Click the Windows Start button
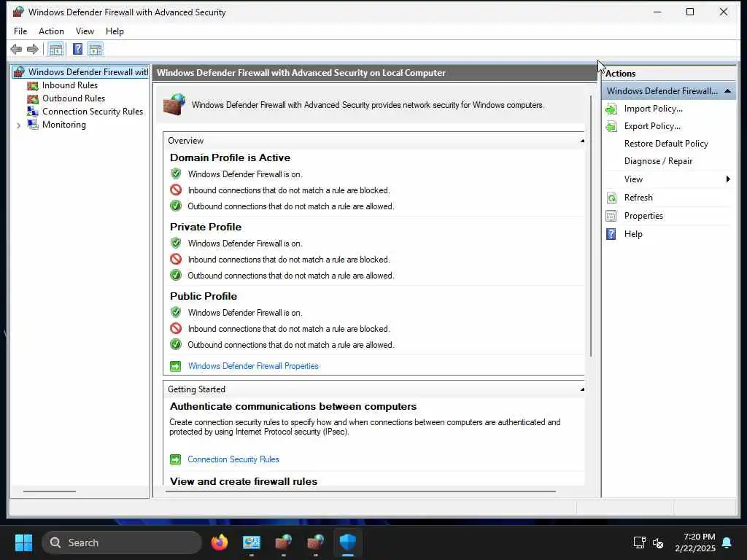 click(x=23, y=542)
